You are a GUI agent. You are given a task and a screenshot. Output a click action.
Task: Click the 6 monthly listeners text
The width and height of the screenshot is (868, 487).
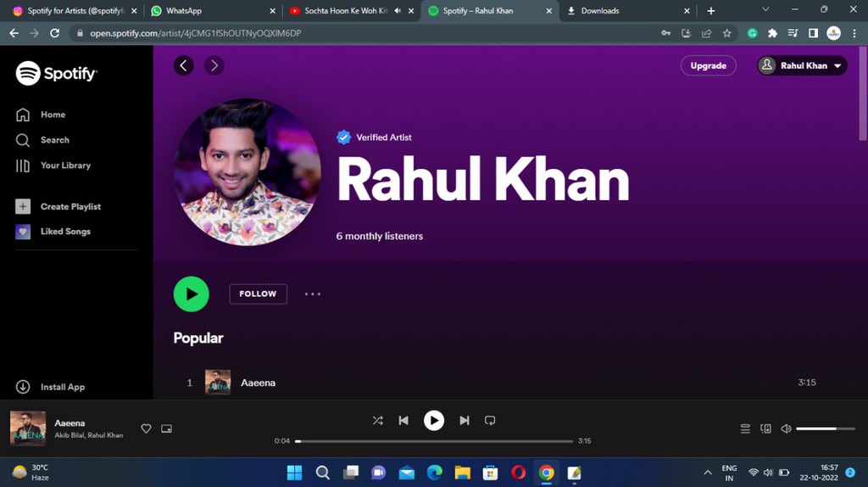[379, 236]
